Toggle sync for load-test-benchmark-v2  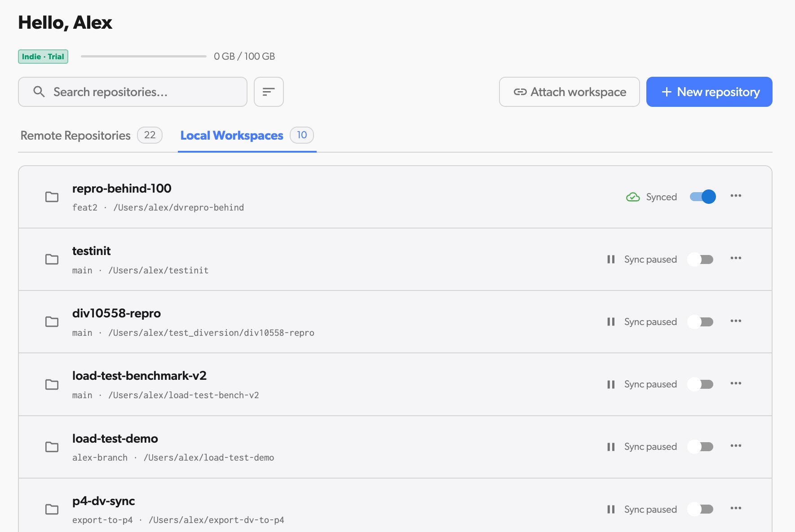click(701, 384)
